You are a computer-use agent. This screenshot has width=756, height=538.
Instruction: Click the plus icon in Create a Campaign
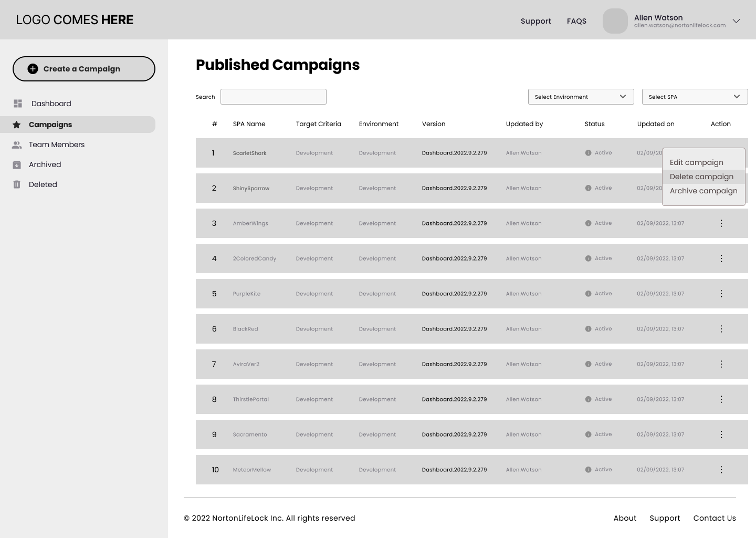33,69
